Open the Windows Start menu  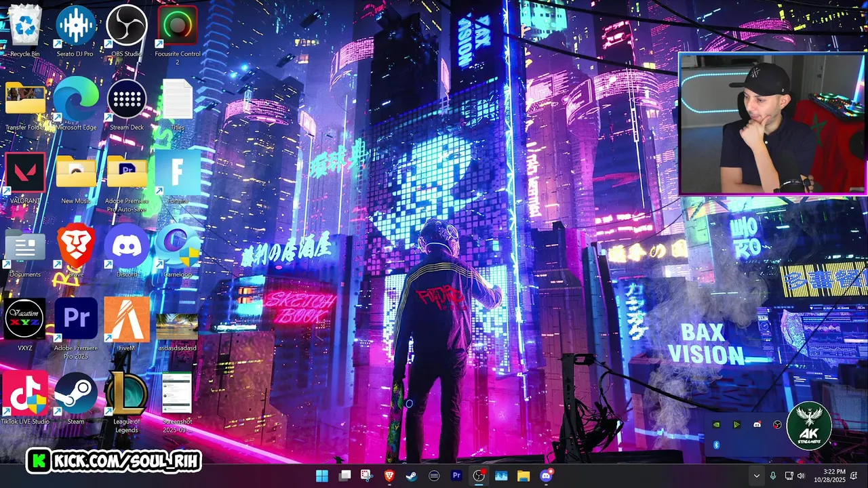click(322, 476)
